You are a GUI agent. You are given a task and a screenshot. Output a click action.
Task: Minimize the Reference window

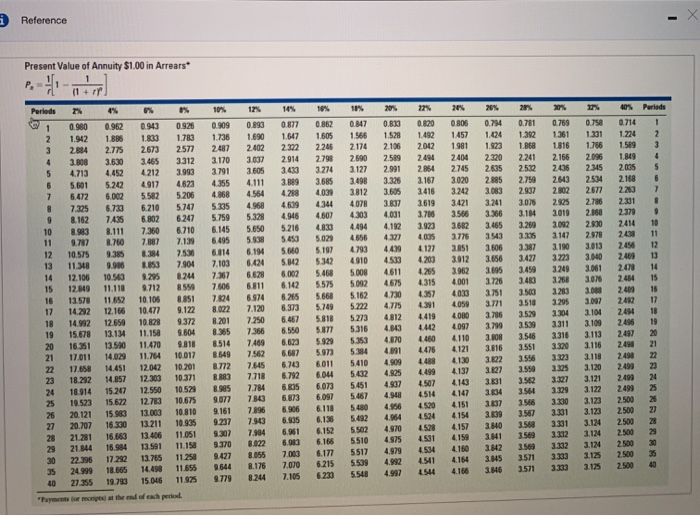coord(671,19)
